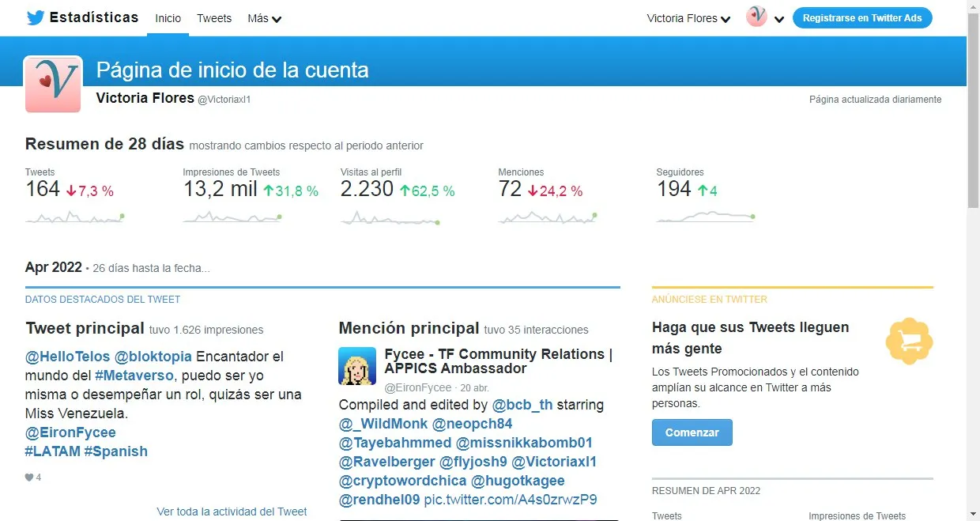This screenshot has height=521, width=980.
Task: Click the Visitas al perfil sparkline
Action: [x=390, y=217]
